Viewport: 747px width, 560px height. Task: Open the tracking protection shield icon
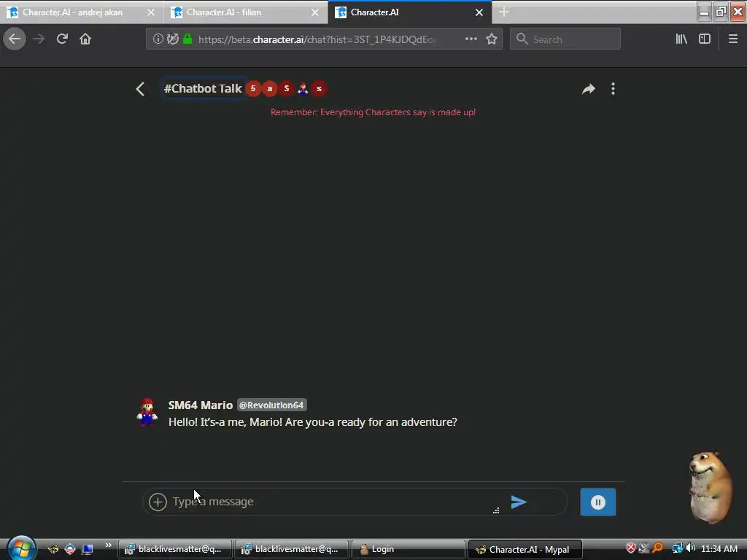coord(172,39)
